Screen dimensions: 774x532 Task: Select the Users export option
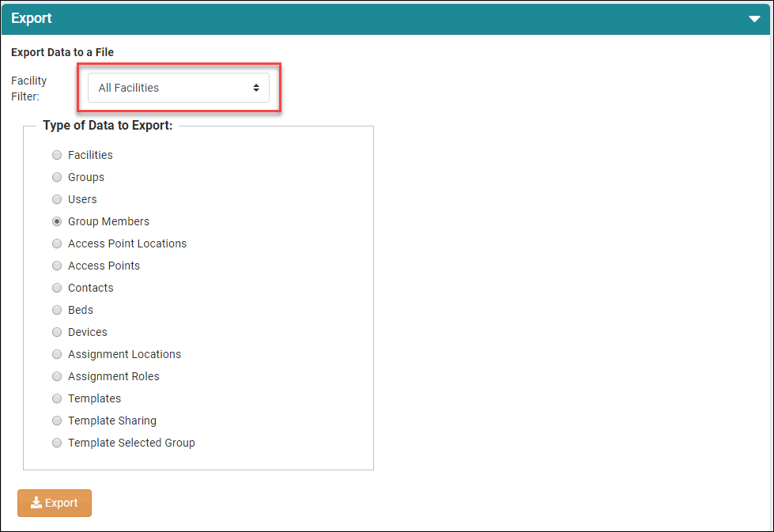[57, 199]
